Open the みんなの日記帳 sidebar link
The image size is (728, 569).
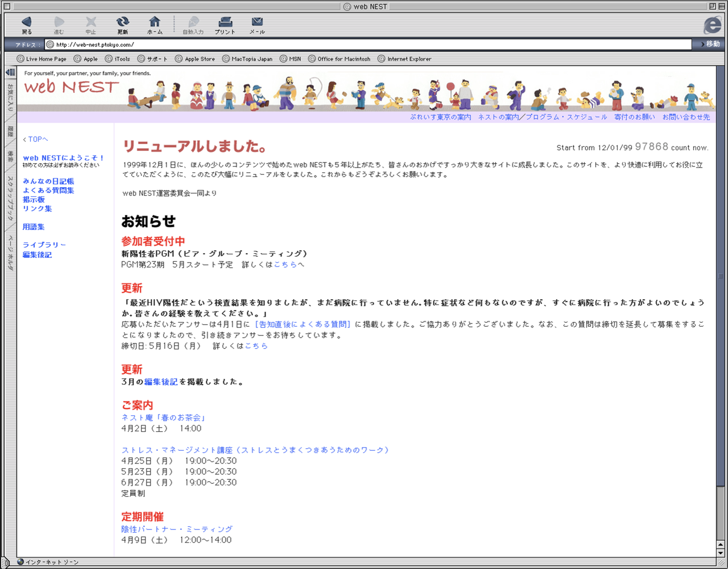point(48,181)
